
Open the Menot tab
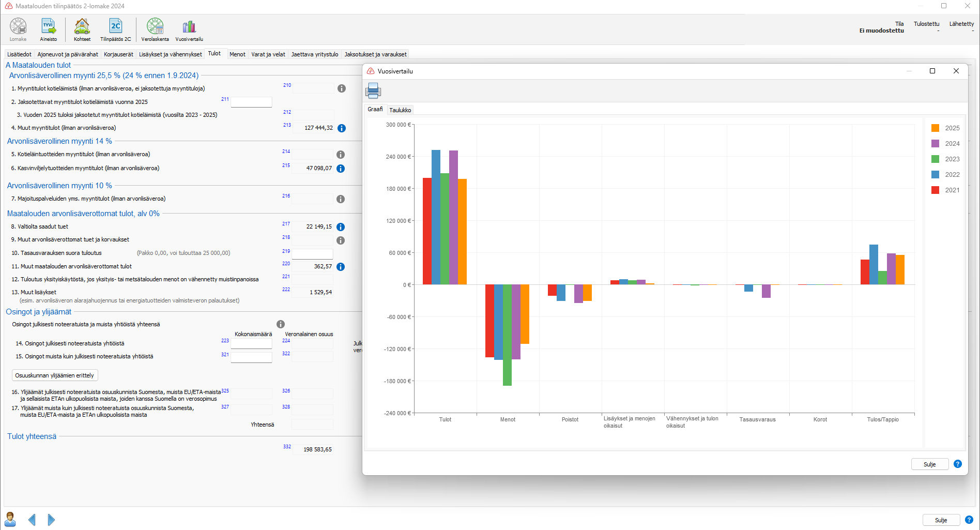[x=237, y=54]
